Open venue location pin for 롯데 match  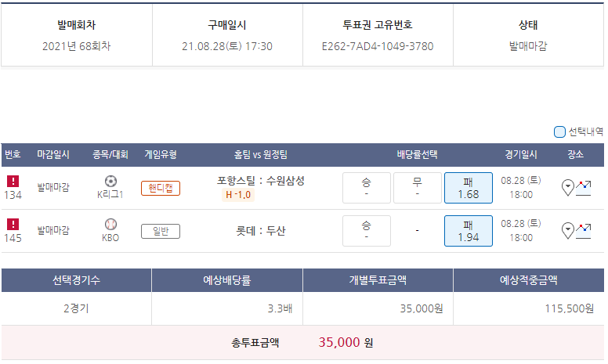point(568,230)
